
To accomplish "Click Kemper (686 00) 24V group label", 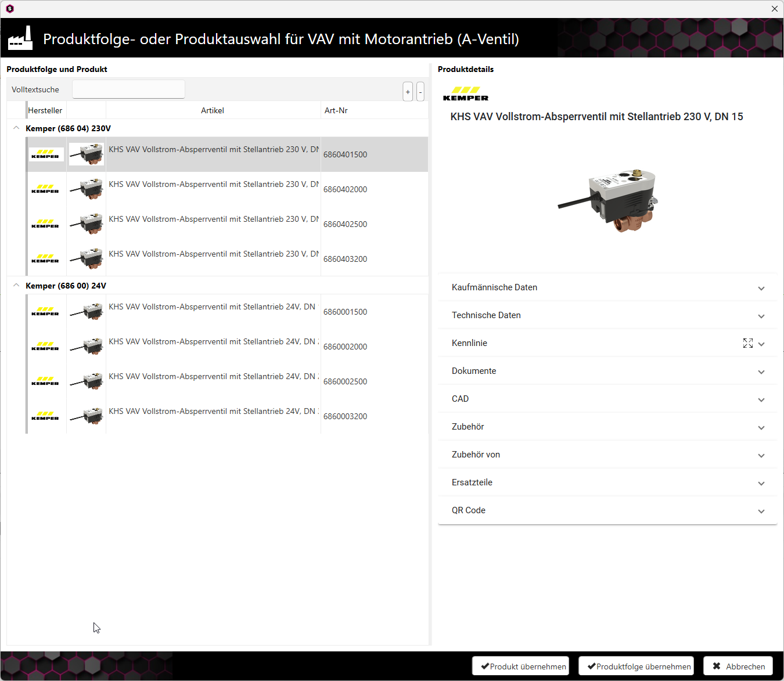I will point(66,286).
